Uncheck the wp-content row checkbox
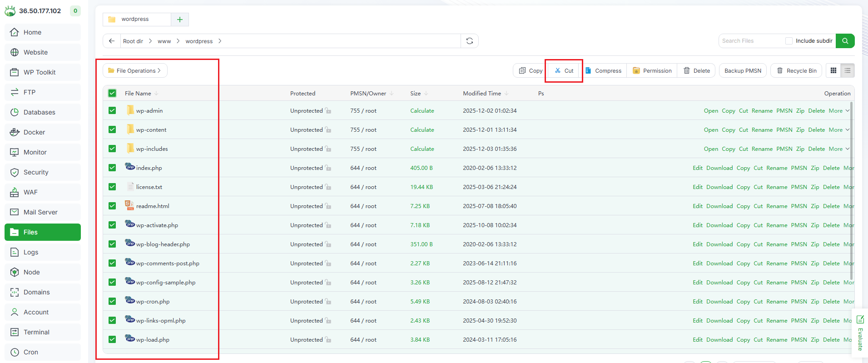This screenshot has height=363, width=868. click(112, 129)
